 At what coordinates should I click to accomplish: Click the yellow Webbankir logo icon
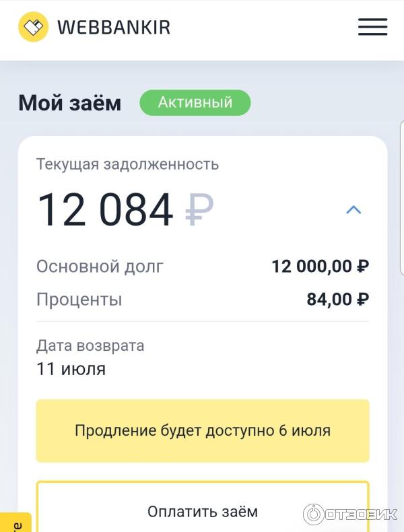33,27
